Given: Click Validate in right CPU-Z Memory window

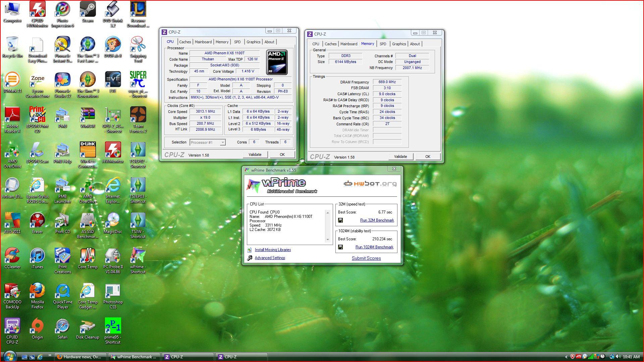Looking at the screenshot, I should click(x=400, y=157).
